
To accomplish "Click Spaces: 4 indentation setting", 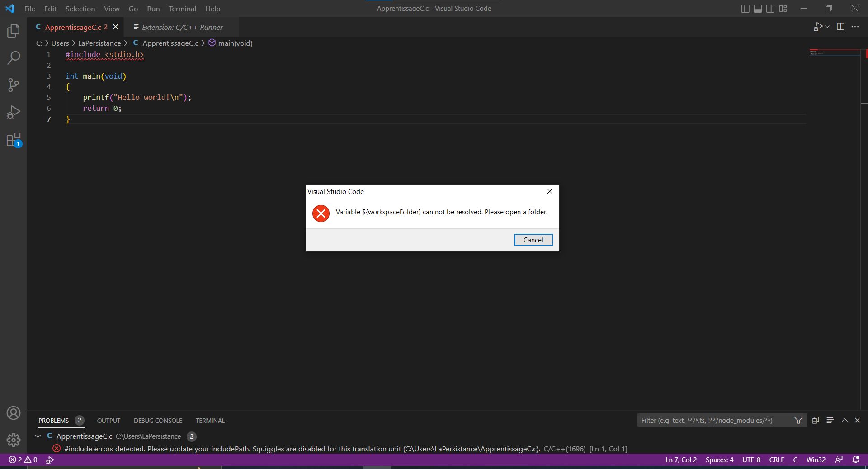I will (719, 460).
